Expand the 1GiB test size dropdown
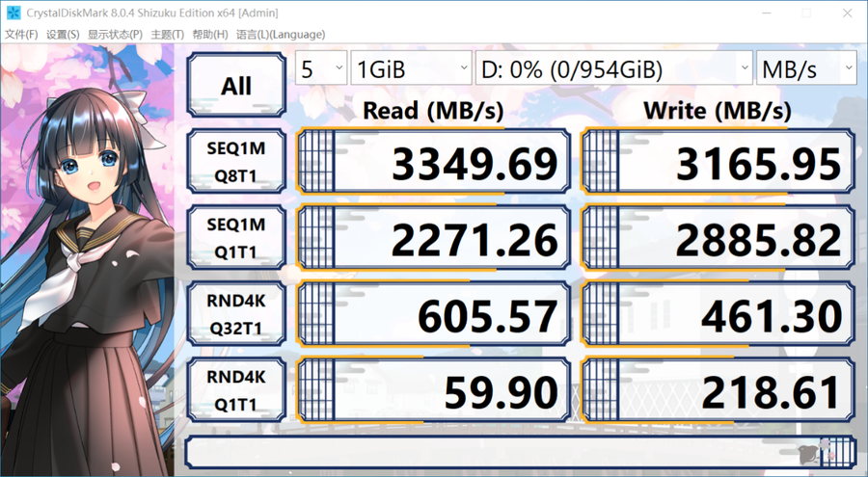The width and height of the screenshot is (868, 477). click(x=411, y=68)
